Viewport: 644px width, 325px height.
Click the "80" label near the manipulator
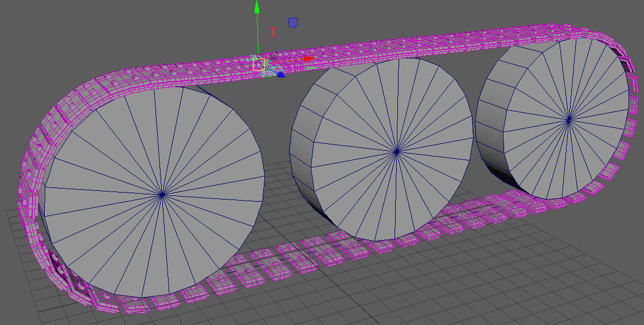pyautogui.click(x=273, y=58)
